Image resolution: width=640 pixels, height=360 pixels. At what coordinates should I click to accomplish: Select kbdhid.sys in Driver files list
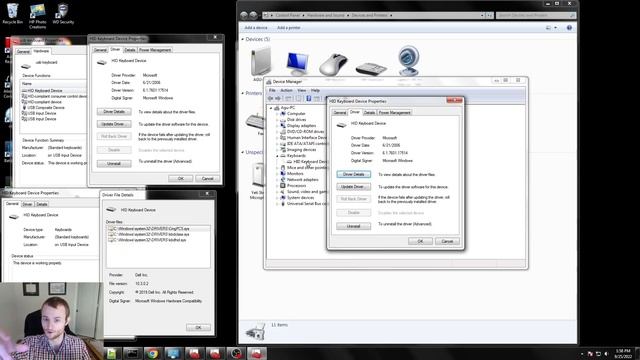pos(147,240)
